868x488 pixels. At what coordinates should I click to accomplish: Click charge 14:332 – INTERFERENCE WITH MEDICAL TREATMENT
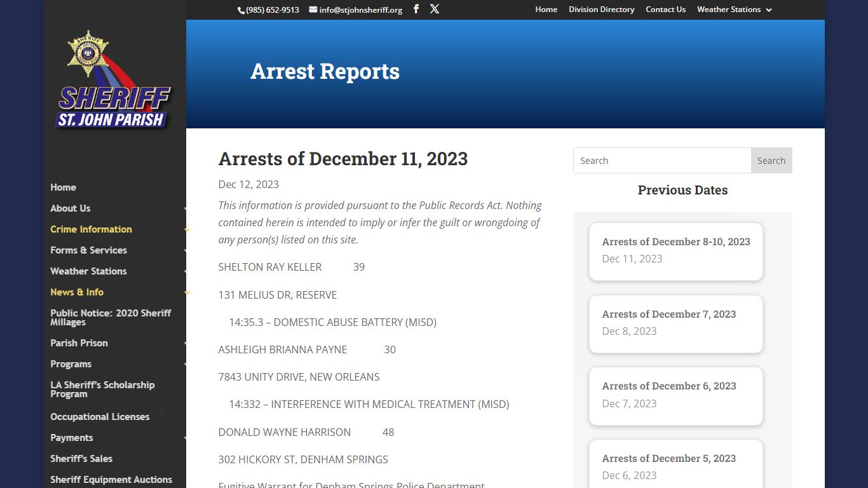click(369, 404)
